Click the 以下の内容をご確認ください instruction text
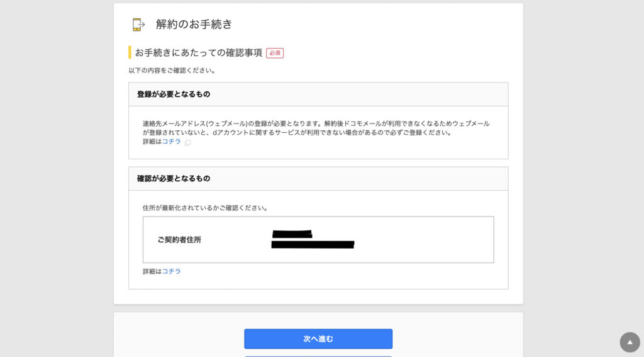The height and width of the screenshot is (357, 644). tap(172, 71)
